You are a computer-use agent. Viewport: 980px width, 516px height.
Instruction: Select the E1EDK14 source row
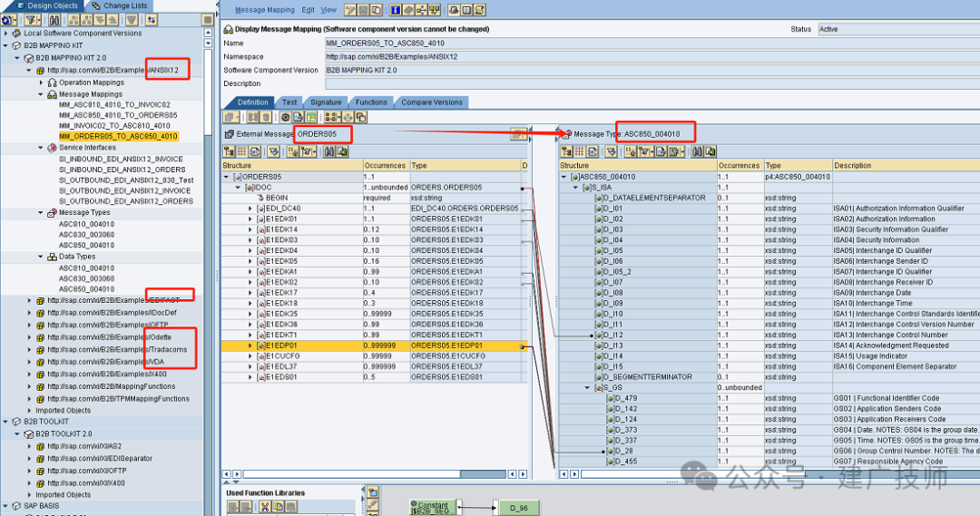pyautogui.click(x=374, y=230)
